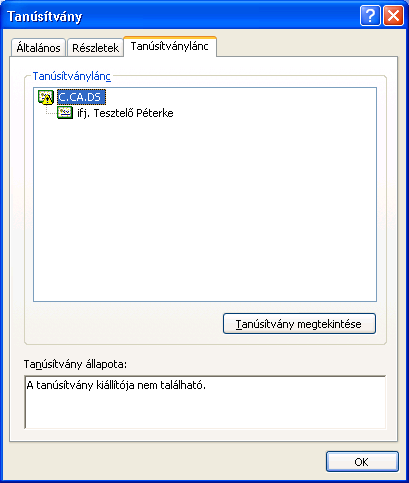The width and height of the screenshot is (409, 483).
Task: Close the Tanúsítvány dialog with X
Action: pyautogui.click(x=393, y=16)
